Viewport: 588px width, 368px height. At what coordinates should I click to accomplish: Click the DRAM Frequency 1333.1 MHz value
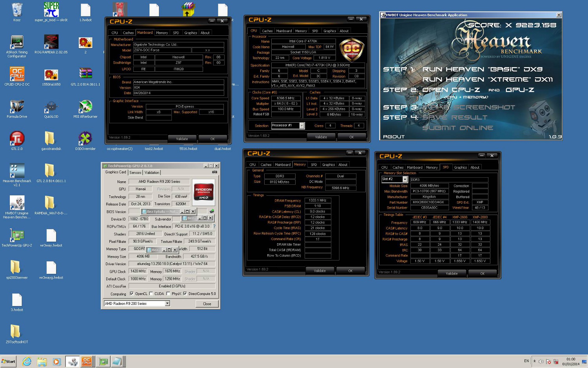[x=318, y=200]
